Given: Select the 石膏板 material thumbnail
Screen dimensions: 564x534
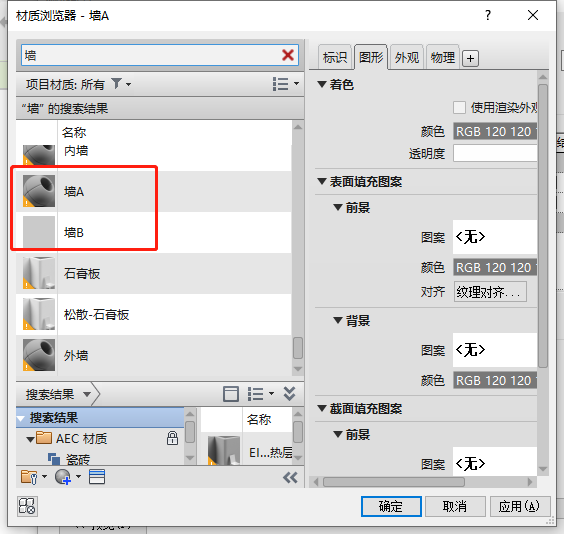Looking at the screenshot, I should pos(39,273).
